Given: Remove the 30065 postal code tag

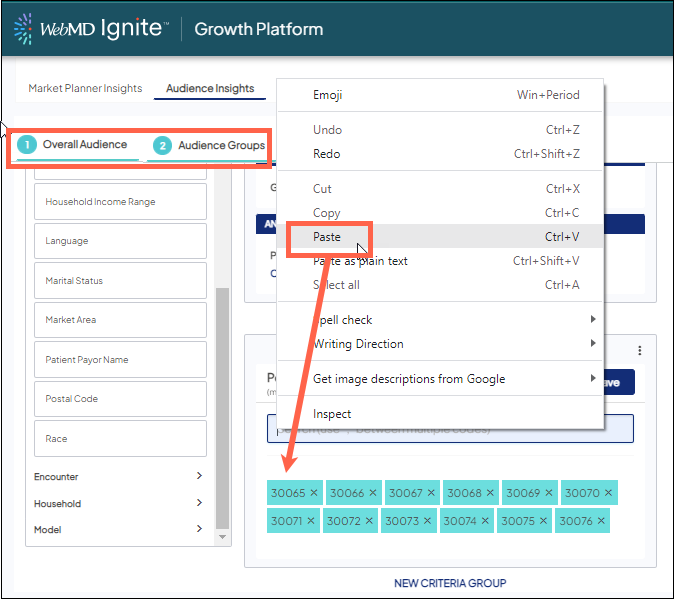Looking at the screenshot, I should coord(314,493).
